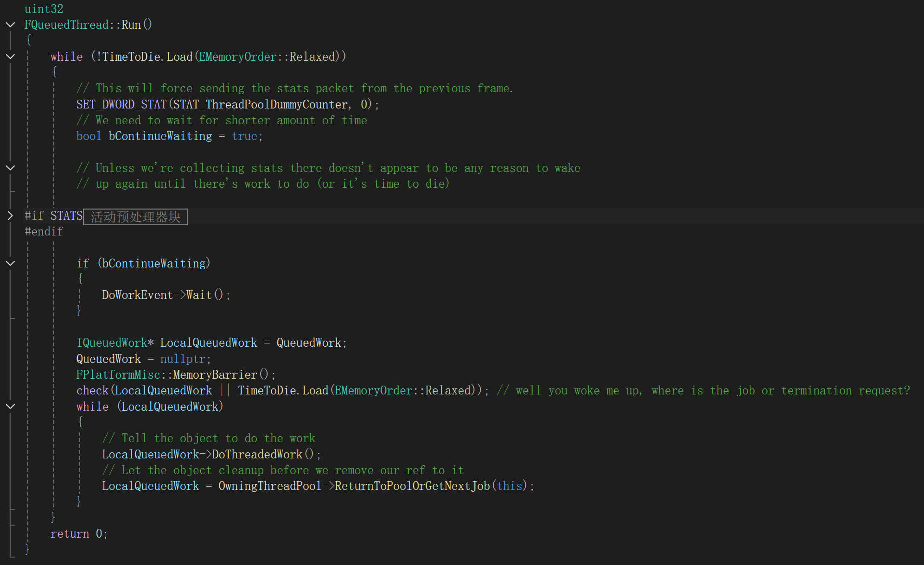Image resolution: width=924 pixels, height=565 pixels.
Task: Collapse the while (LocalQueuedWork) loop fold
Action: [10, 406]
